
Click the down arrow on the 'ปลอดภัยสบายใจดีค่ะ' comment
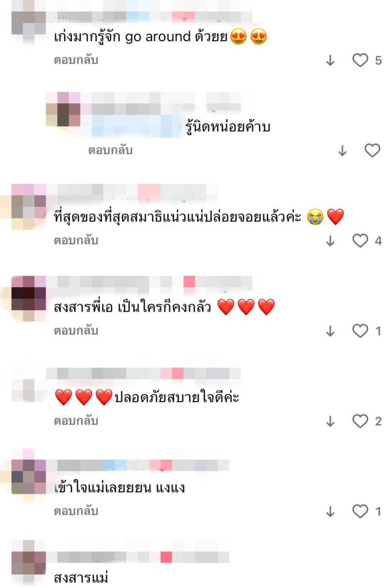(x=330, y=421)
